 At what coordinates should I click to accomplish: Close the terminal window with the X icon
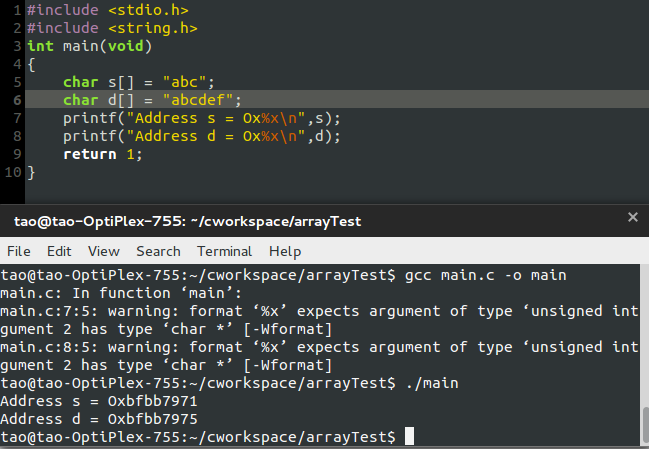tap(632, 217)
